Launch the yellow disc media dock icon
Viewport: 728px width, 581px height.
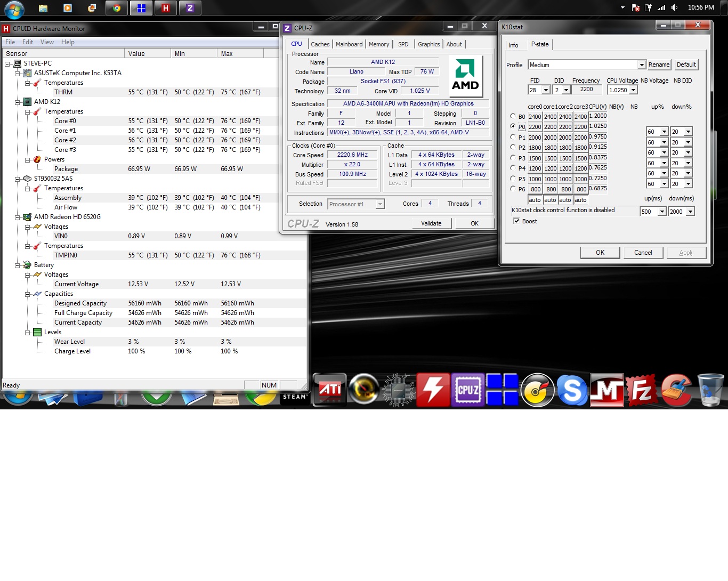click(537, 390)
